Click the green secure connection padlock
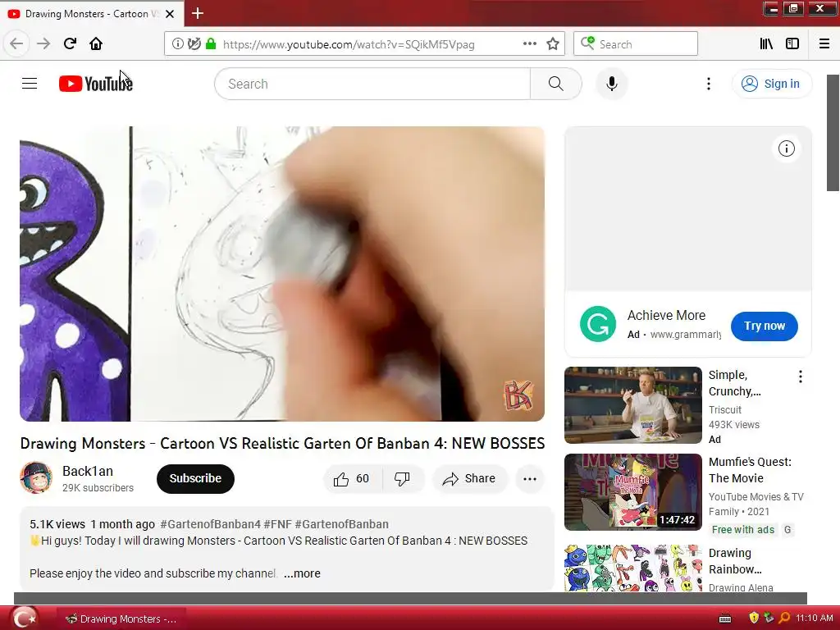The width and height of the screenshot is (840, 630). click(211, 44)
